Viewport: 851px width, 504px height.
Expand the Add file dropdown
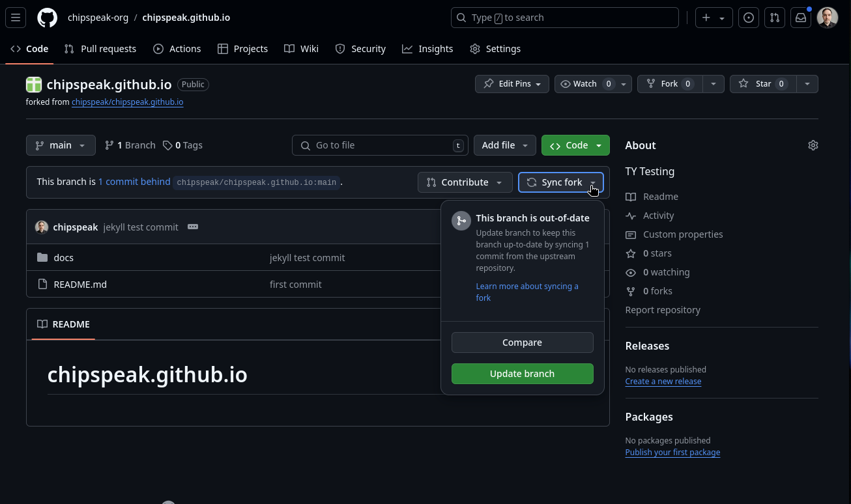click(x=504, y=145)
